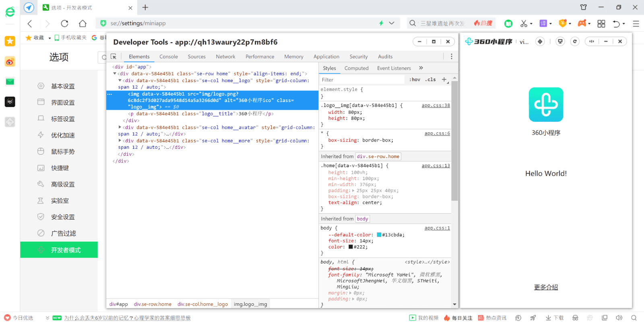Select 高级设置 in the settings sidebar
644x323 pixels.
coord(63,184)
